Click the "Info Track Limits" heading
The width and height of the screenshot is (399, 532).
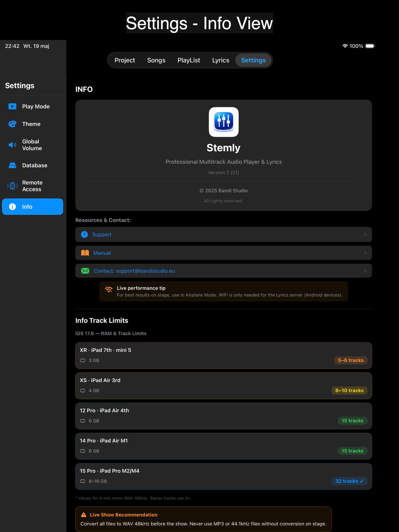(102, 320)
